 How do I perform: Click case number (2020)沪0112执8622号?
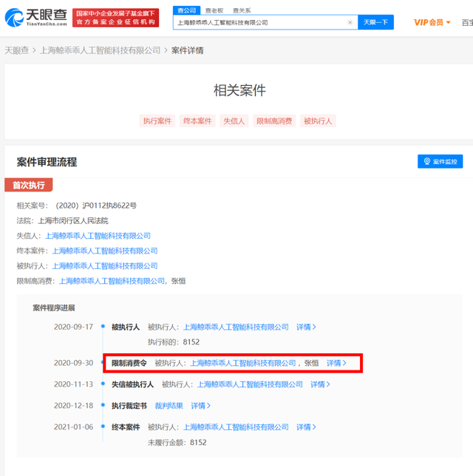click(x=96, y=205)
